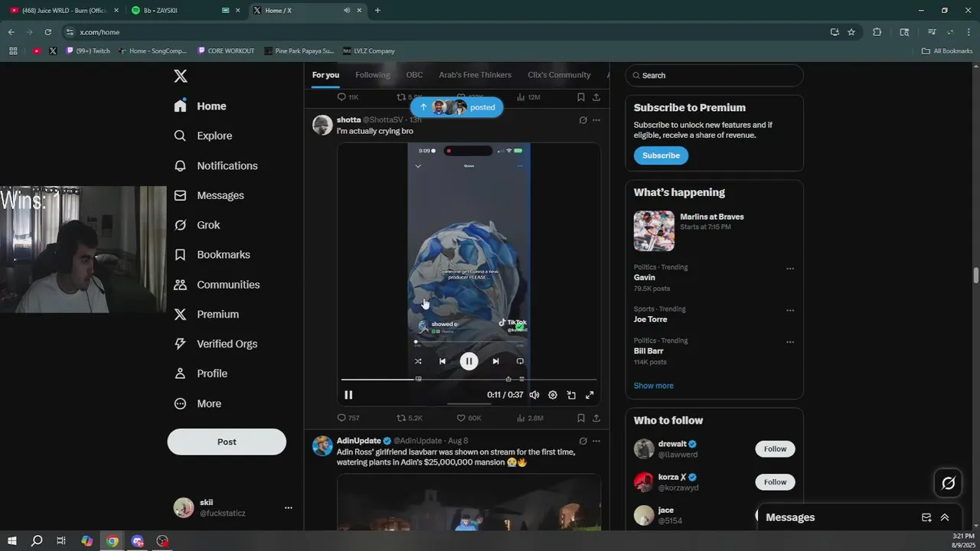Bookmark shotta's post
This screenshot has width=980, height=551.
point(581,418)
